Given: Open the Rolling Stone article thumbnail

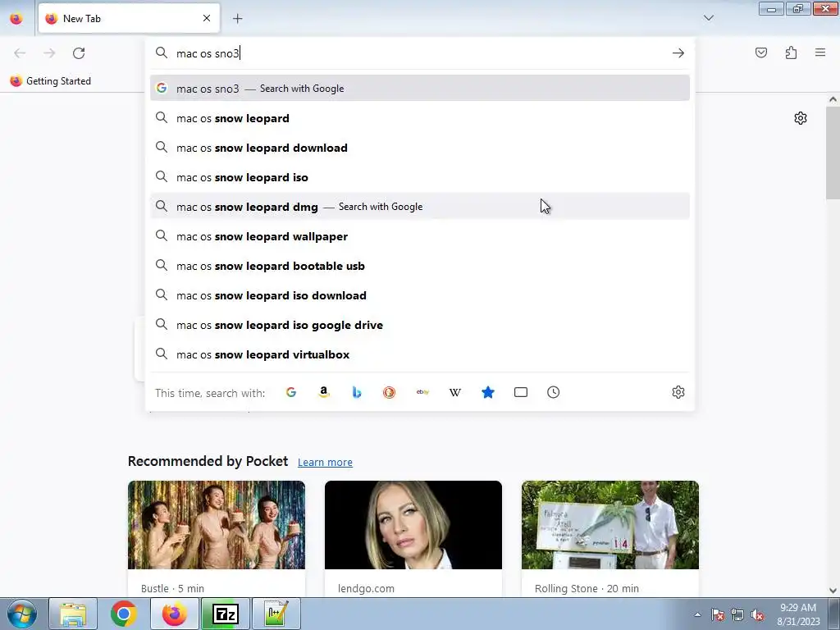Looking at the screenshot, I should coord(610,525).
